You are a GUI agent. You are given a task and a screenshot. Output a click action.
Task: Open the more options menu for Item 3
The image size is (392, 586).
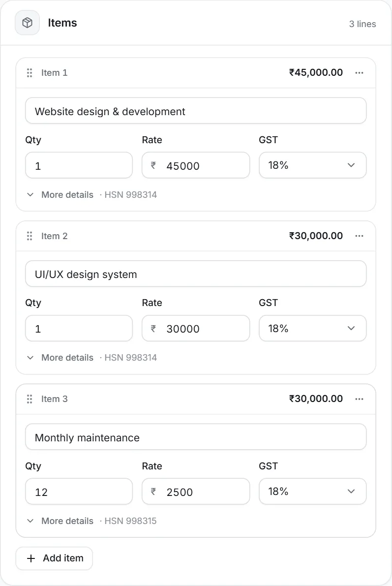359,399
